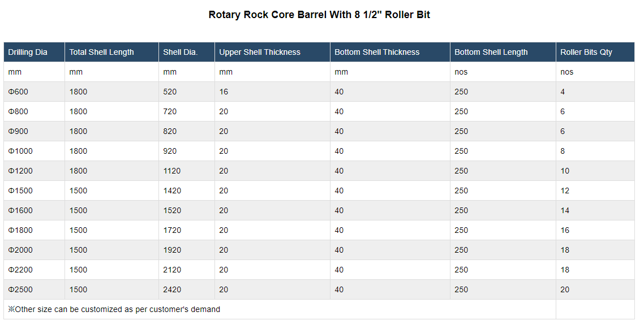Select the Φ1200 drilling diameter cell
Screen dimensions: 644x329
(x=34, y=171)
